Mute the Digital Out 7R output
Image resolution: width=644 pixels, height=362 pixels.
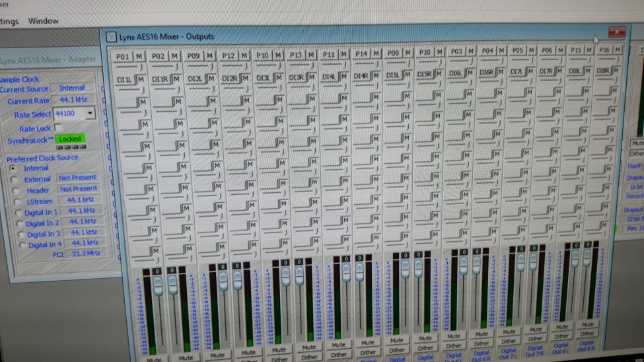click(x=536, y=330)
